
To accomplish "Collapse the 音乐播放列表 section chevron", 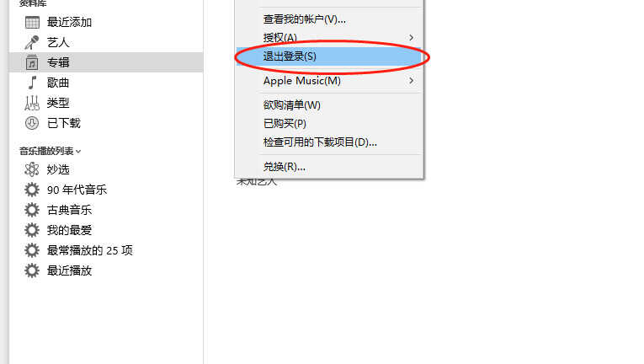I will click(x=78, y=152).
